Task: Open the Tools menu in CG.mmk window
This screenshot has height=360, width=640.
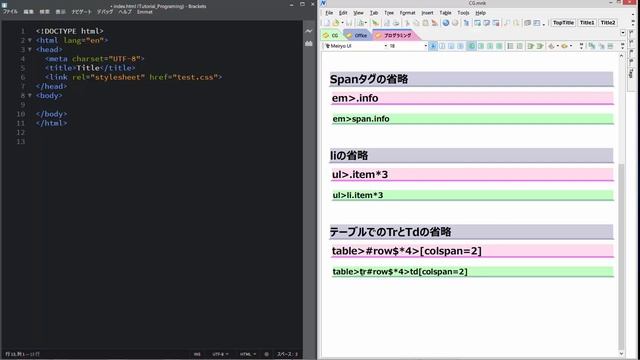Action: click(x=463, y=13)
